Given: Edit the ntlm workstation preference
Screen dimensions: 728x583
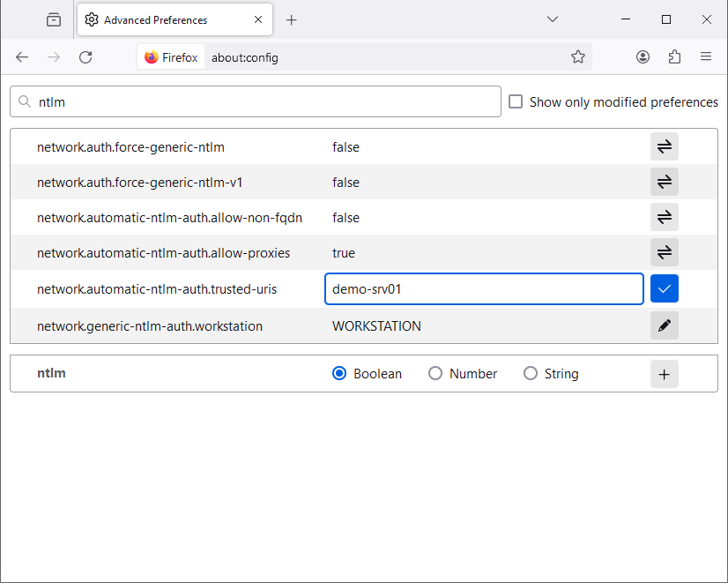Looking at the screenshot, I should 664,326.
